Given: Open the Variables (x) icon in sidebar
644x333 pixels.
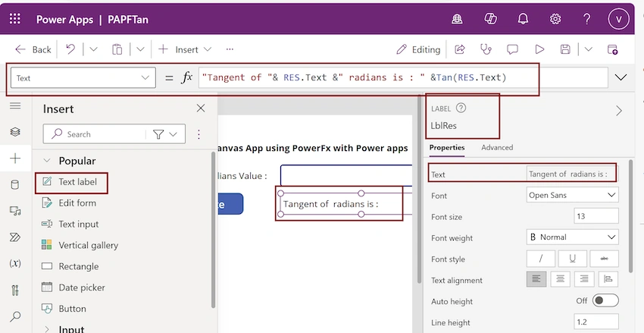Looking at the screenshot, I should pyautogui.click(x=15, y=263).
